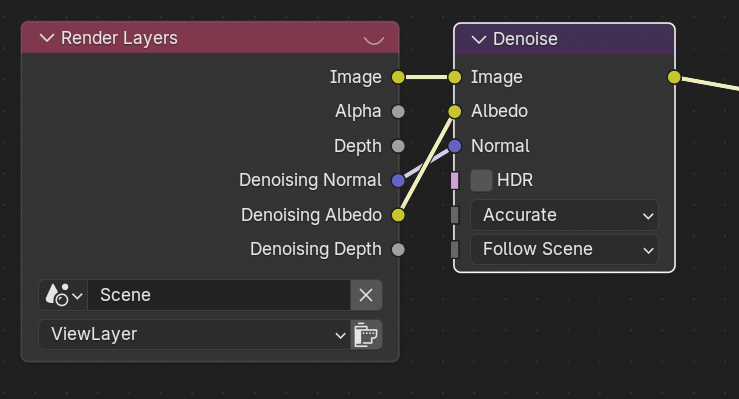
Task: Click the socket beside Follow Scene dropdown
Action: [454, 249]
